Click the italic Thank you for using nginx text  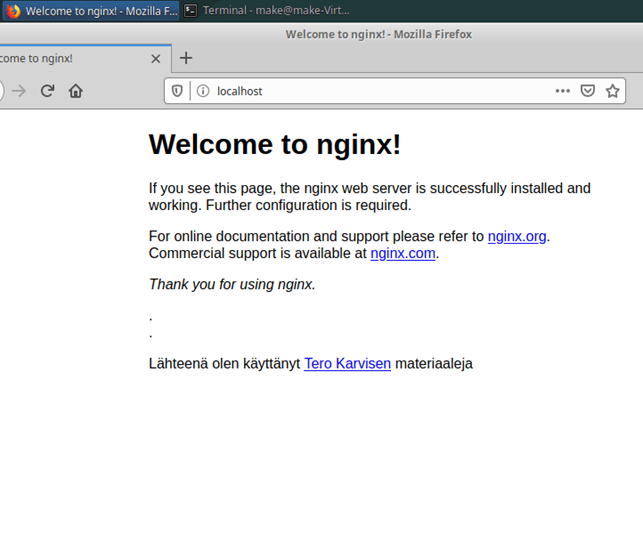pyautogui.click(x=232, y=284)
